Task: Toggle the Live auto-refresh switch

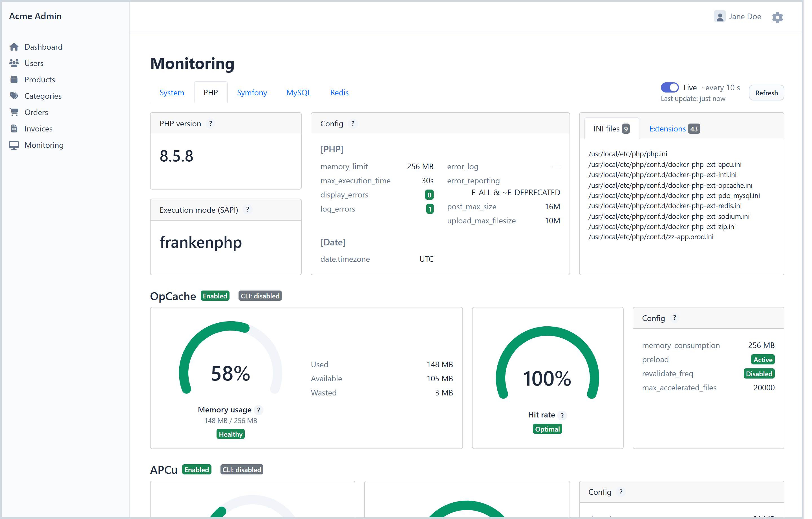Action: click(x=670, y=87)
